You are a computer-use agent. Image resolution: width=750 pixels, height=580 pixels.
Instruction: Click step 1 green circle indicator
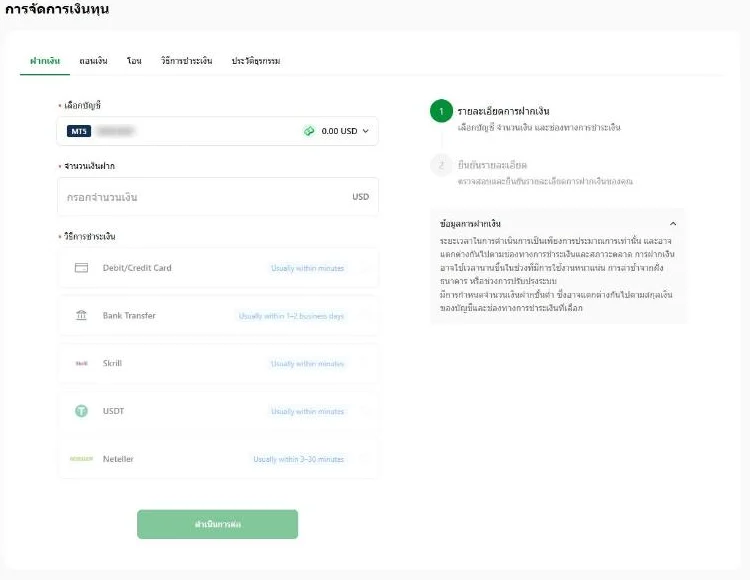441,111
